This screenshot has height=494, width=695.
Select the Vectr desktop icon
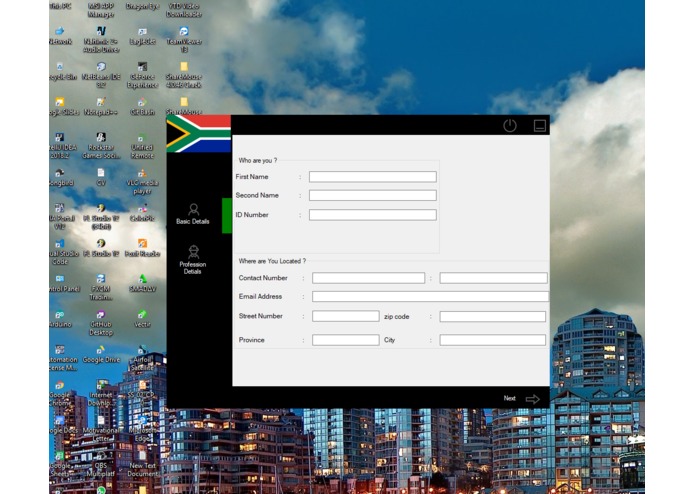coord(142,319)
